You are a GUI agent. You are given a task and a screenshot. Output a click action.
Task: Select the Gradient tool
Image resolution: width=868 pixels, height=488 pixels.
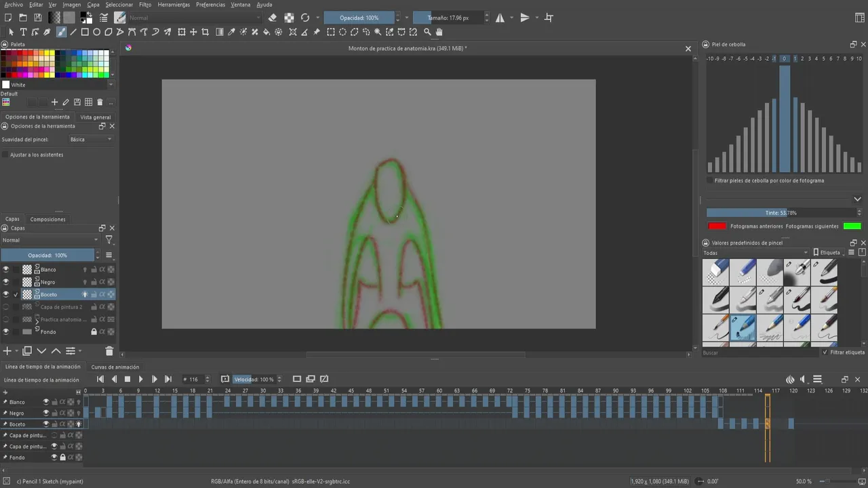point(219,32)
